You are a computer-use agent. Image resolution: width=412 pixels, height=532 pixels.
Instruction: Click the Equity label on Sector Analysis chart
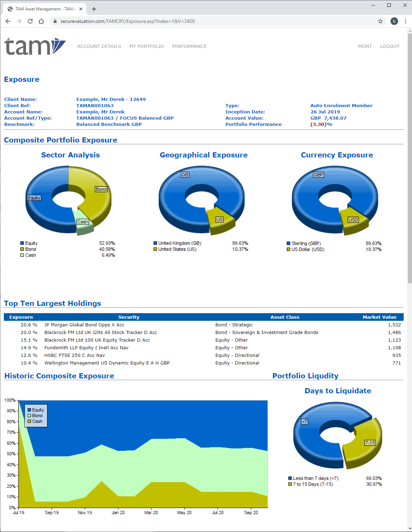coord(34,198)
